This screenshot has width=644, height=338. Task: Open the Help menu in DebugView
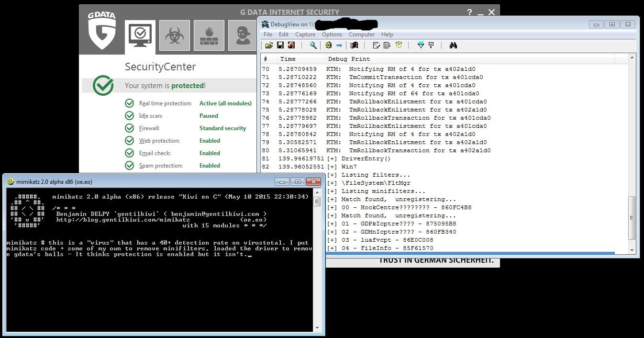click(x=387, y=34)
